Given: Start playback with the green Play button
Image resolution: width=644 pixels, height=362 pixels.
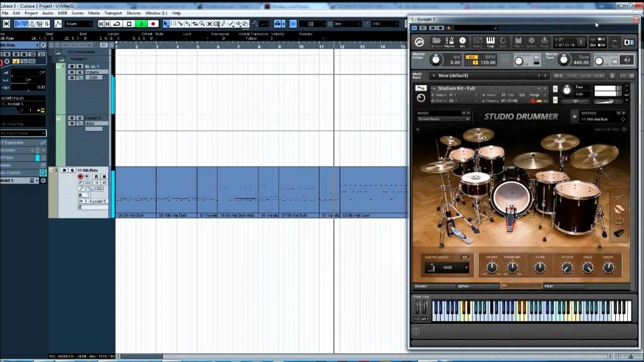Looking at the screenshot, I should coord(141,24).
